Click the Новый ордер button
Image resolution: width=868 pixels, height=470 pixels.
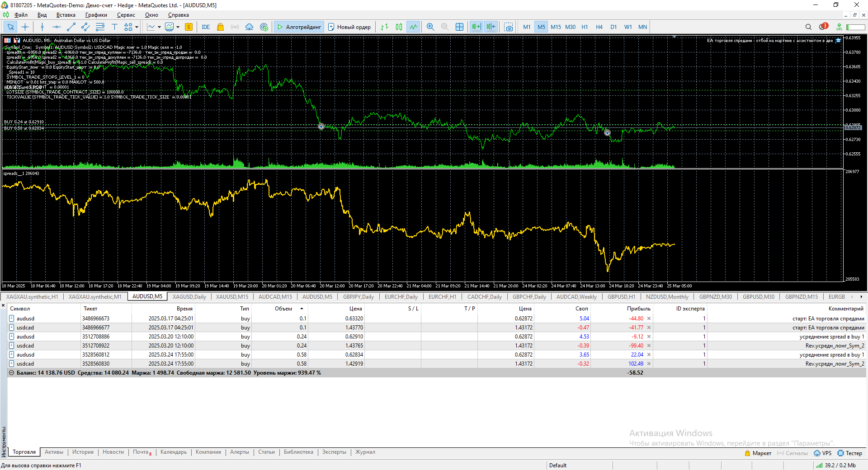(349, 27)
